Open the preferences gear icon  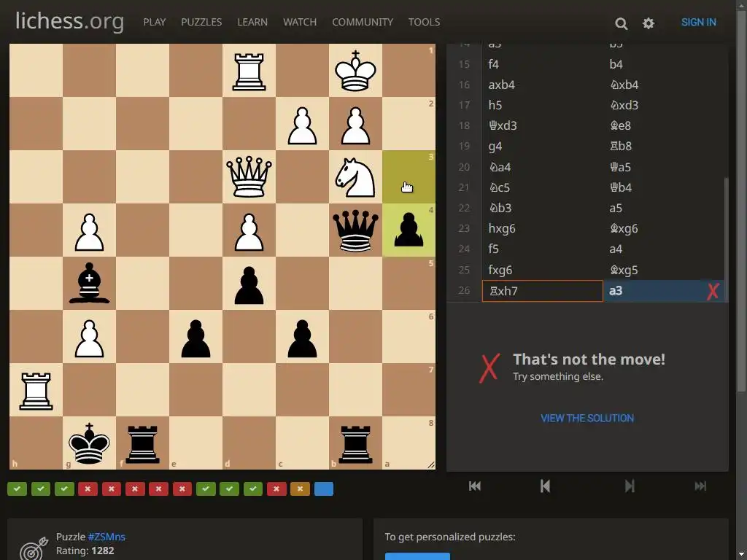(649, 23)
